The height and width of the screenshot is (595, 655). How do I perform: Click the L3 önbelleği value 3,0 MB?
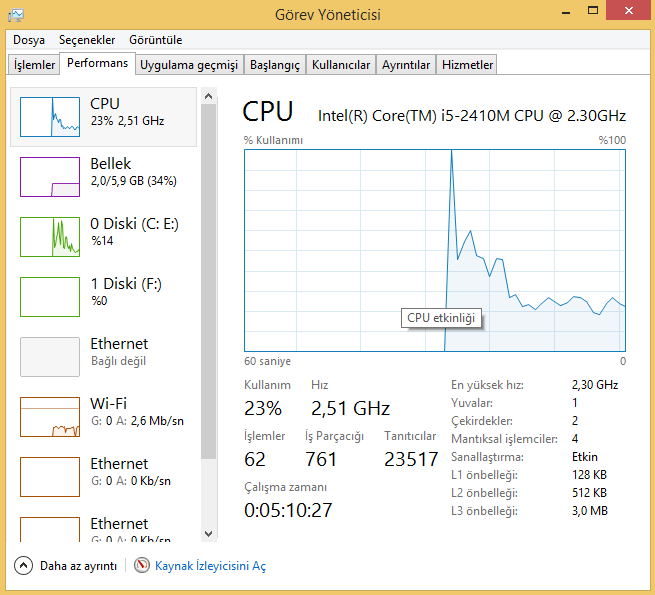coord(590,511)
